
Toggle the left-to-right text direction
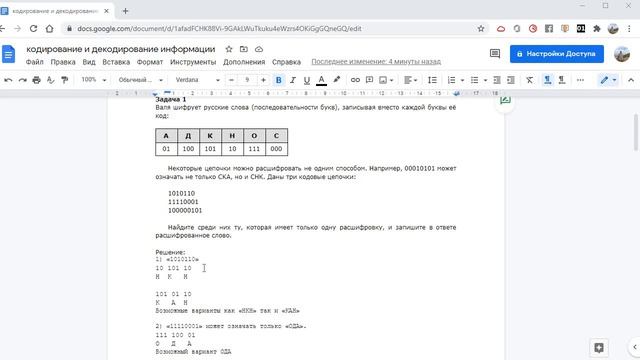548,80
